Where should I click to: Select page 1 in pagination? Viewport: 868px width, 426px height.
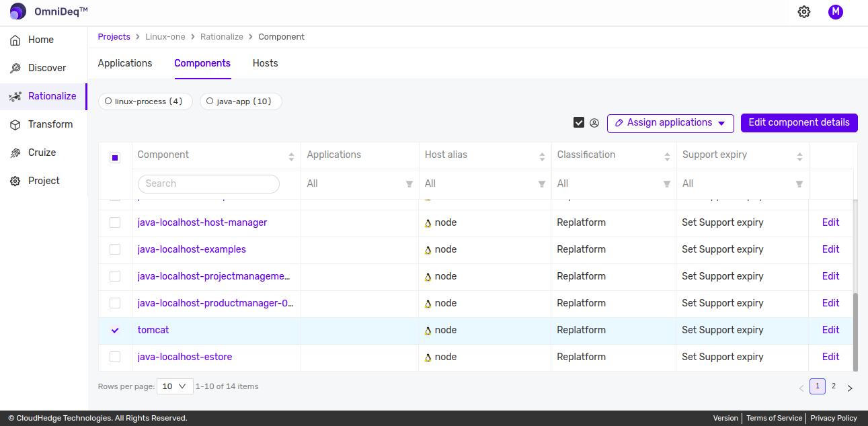click(x=818, y=386)
